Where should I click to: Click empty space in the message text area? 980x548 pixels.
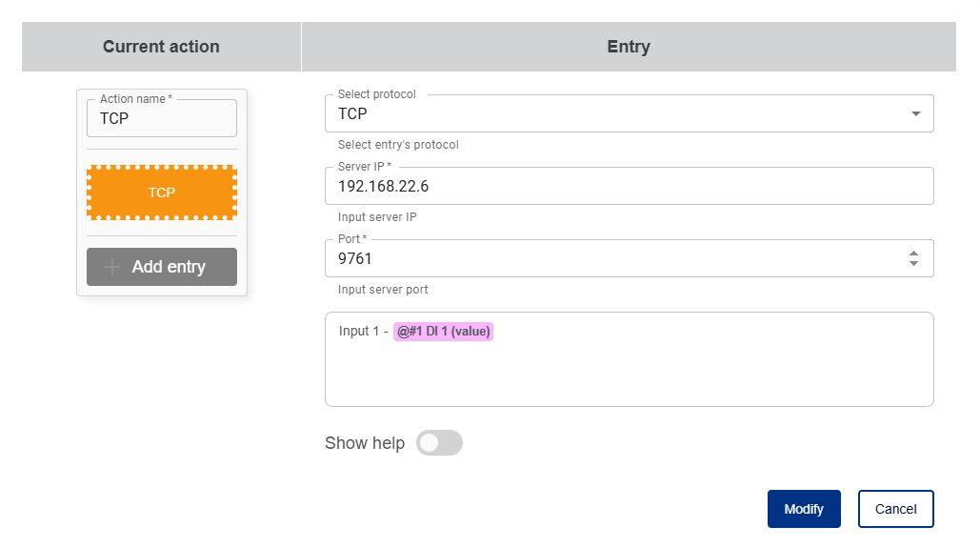coord(629,376)
